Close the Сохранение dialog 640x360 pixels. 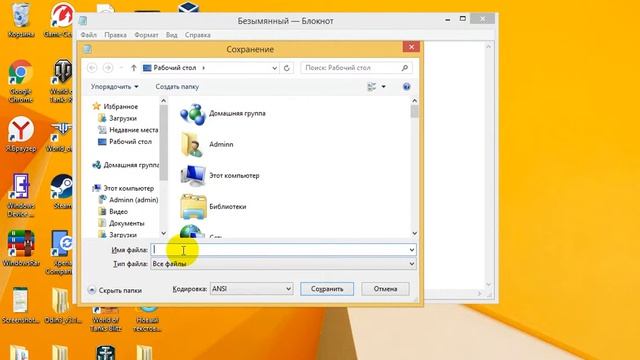pyautogui.click(x=411, y=47)
